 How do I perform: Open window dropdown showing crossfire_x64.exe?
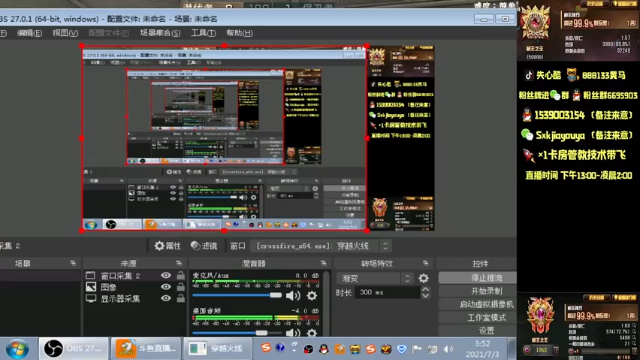click(321, 246)
